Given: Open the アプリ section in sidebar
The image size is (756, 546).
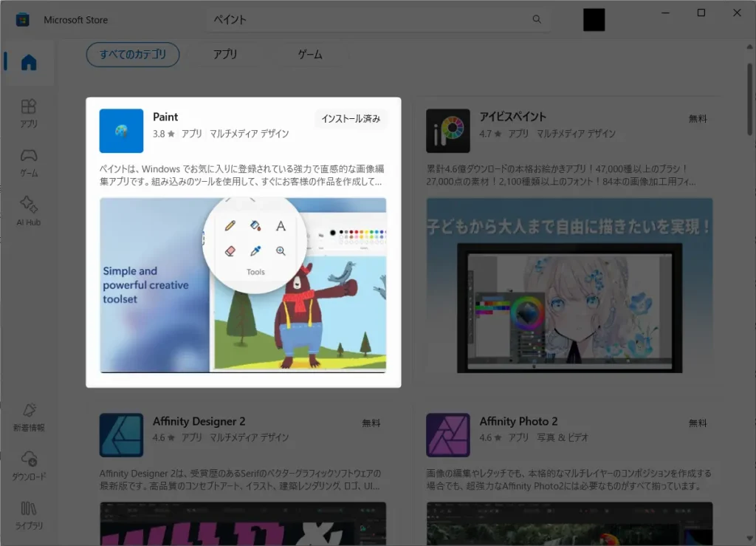Looking at the screenshot, I should coord(29,113).
